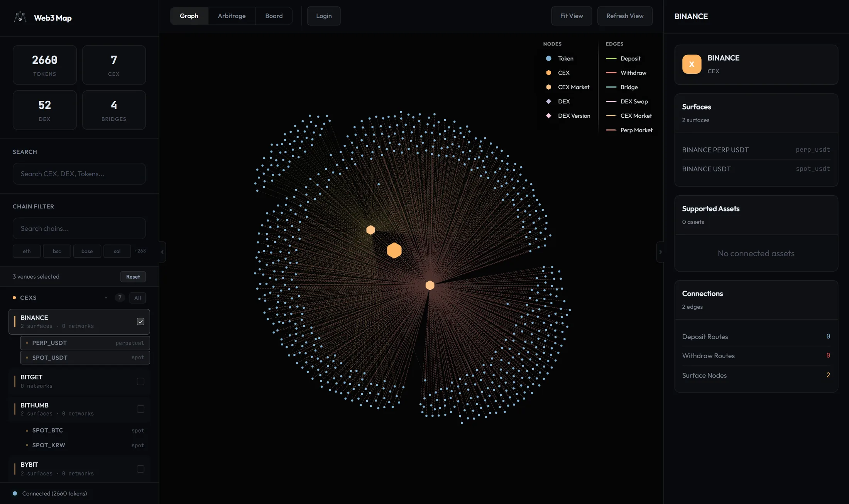Click the DEX diamond legend icon

(x=548, y=101)
